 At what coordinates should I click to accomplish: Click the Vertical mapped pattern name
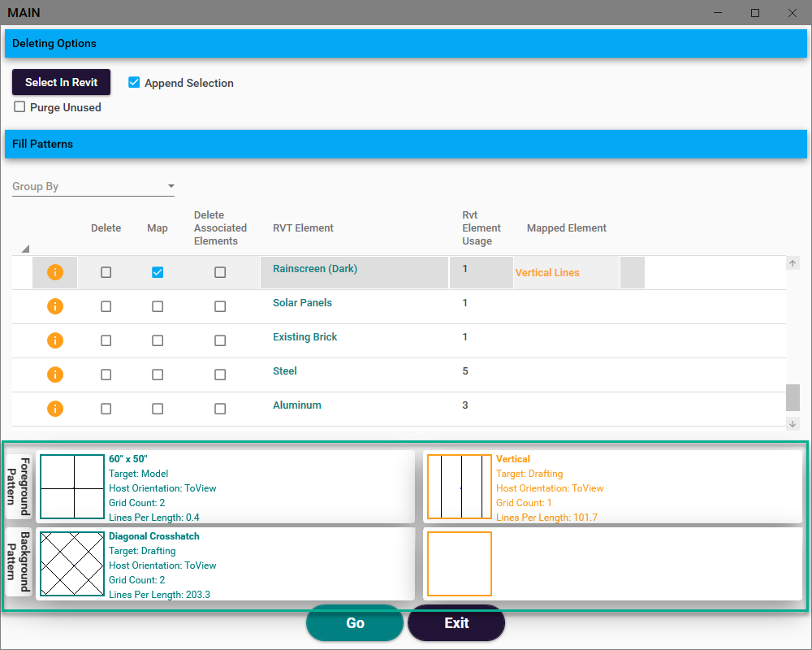[512, 459]
